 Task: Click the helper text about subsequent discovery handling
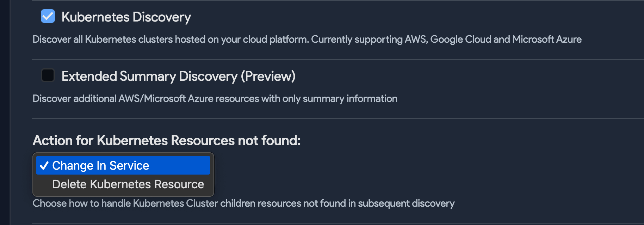pos(243,203)
